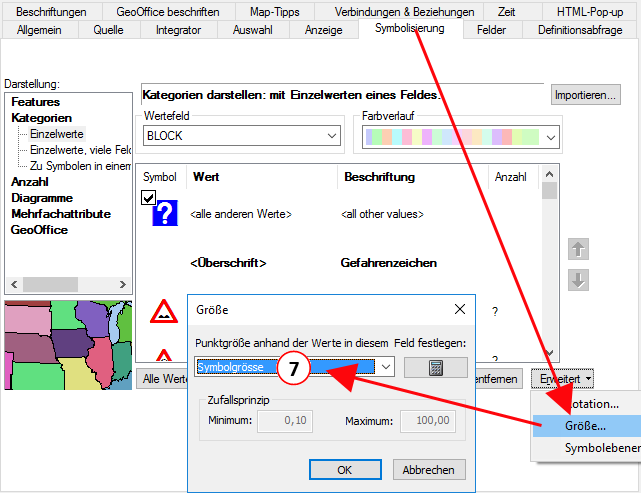Viewport: 641px width, 493px height.
Task: Click the <alle anderen Werte> value cell
Action: (x=241, y=214)
